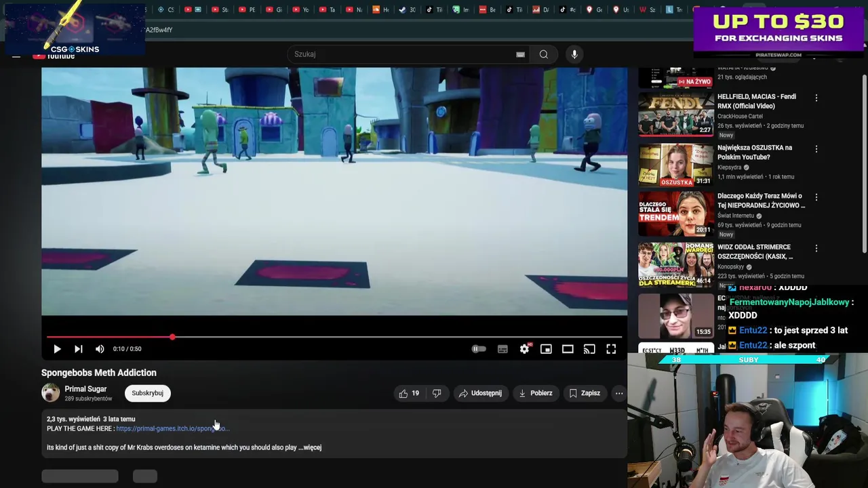Open menu for Największa OSZUSTKA video
Image resolution: width=868 pixels, height=488 pixels.
tap(816, 148)
